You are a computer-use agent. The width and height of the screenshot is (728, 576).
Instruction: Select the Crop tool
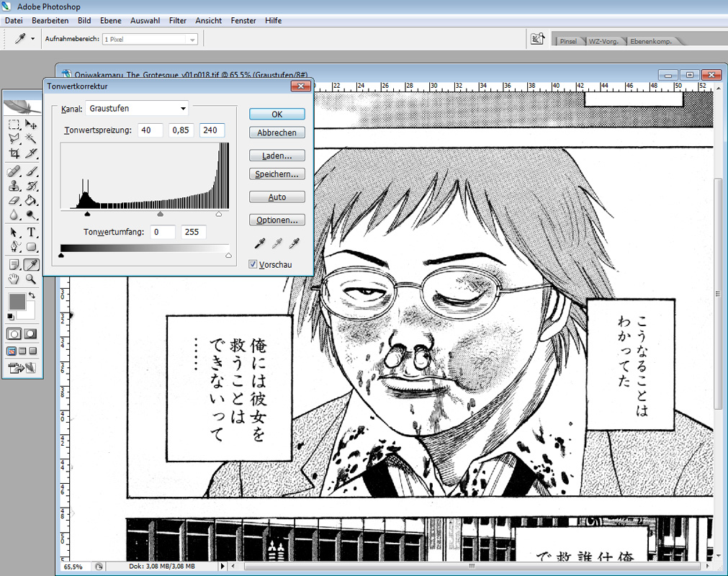click(14, 153)
